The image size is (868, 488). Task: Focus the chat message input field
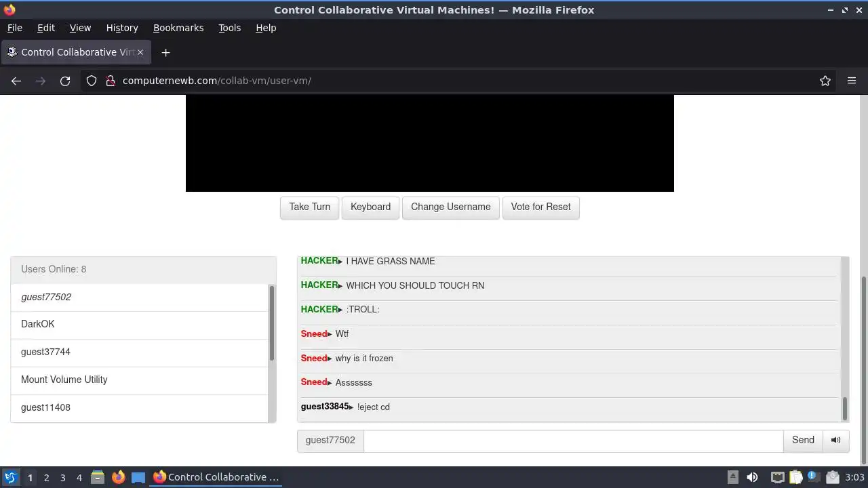point(574,441)
